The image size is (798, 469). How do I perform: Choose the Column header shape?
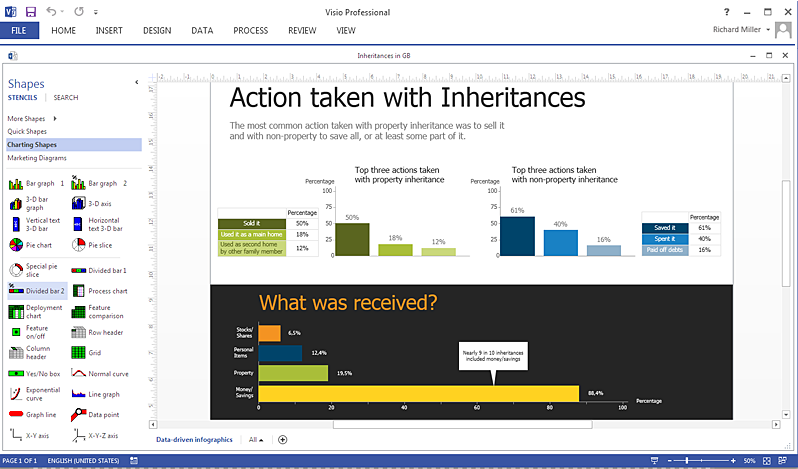(x=31, y=353)
